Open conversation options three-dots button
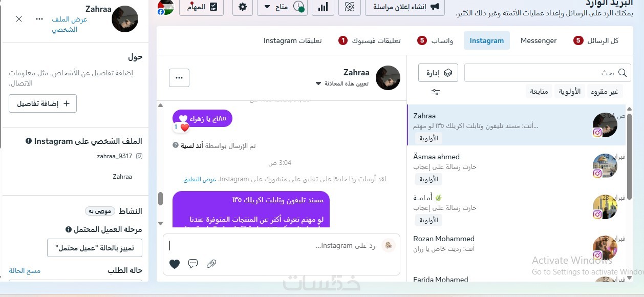The image size is (644, 297). point(179,78)
